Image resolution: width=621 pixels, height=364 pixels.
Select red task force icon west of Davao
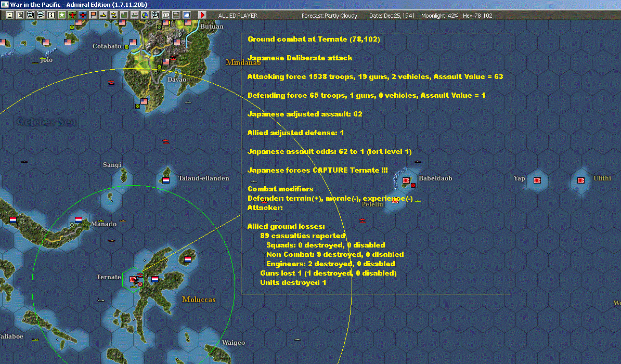[x=111, y=82]
